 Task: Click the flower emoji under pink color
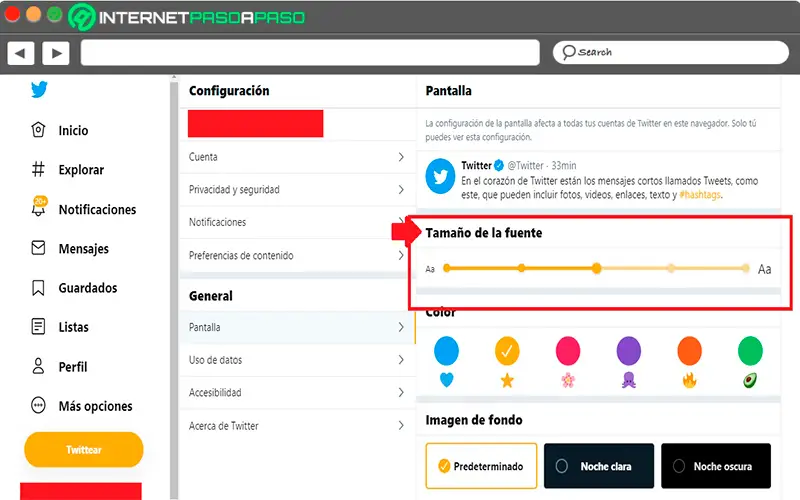[x=568, y=380]
